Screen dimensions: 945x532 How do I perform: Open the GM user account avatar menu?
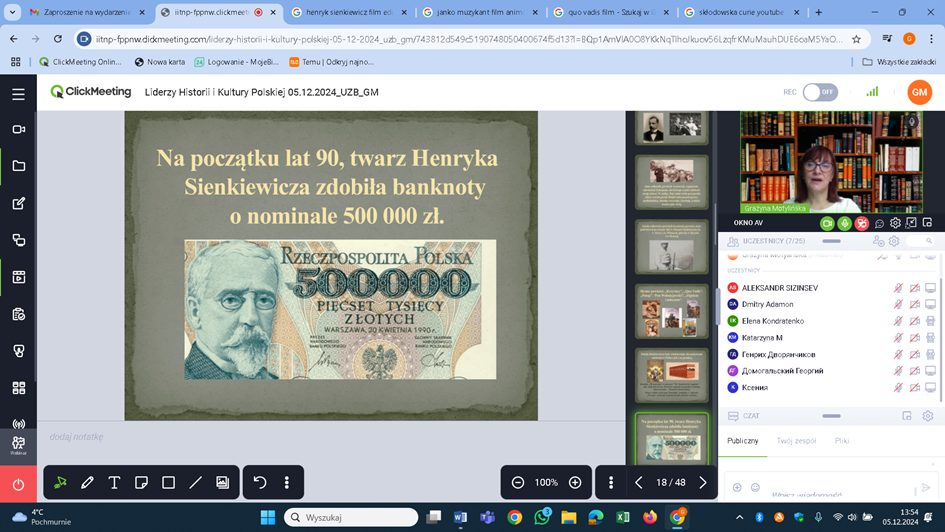coord(919,92)
